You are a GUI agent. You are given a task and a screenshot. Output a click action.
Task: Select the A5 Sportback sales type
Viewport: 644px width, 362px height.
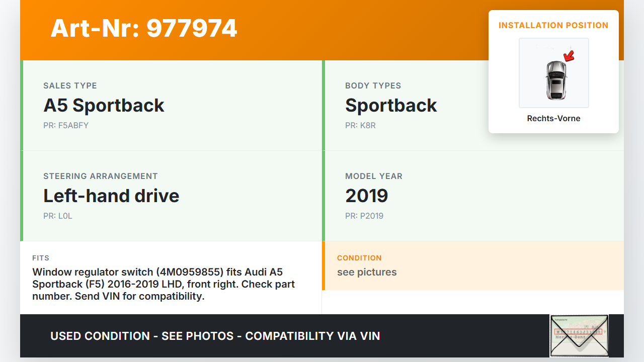104,105
